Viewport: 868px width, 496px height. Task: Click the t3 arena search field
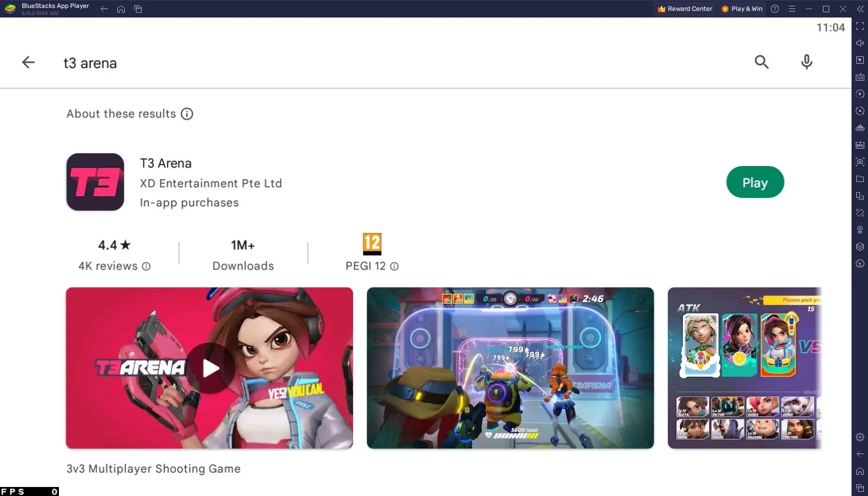click(x=90, y=63)
